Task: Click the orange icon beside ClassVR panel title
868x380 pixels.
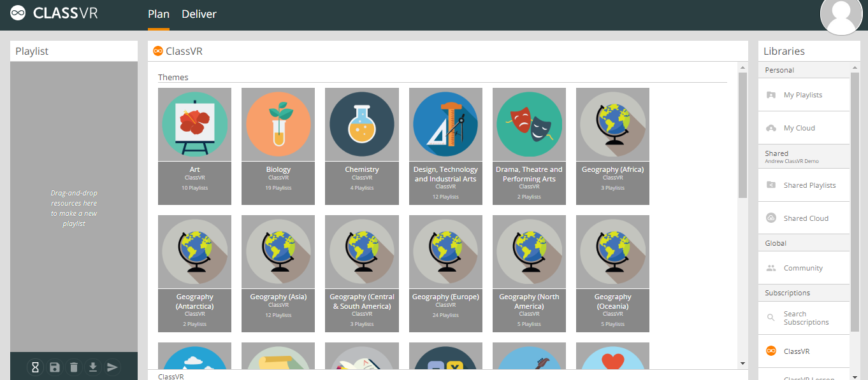Action: click(158, 51)
